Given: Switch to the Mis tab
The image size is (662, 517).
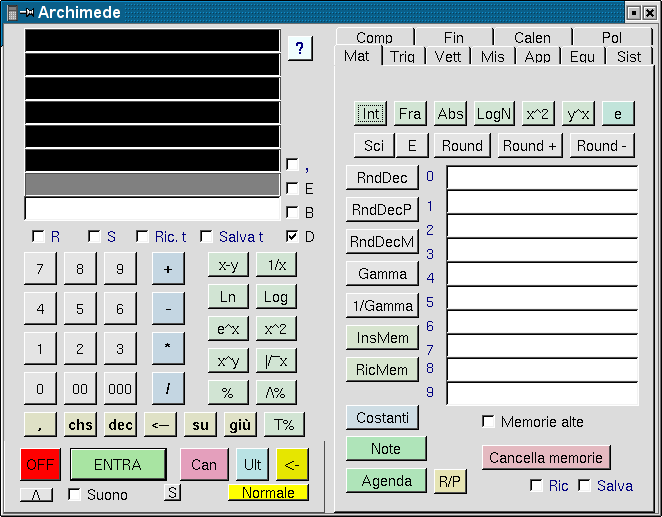Looking at the screenshot, I should pyautogui.click(x=493, y=56).
